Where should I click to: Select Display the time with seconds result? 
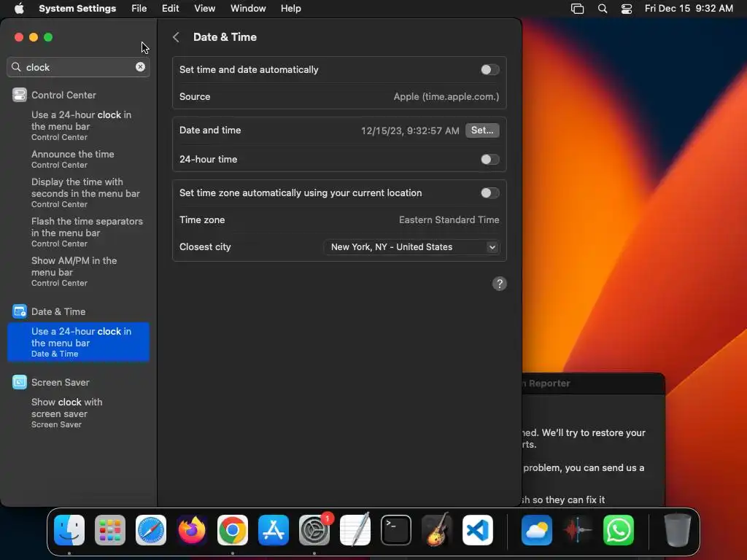point(79,192)
